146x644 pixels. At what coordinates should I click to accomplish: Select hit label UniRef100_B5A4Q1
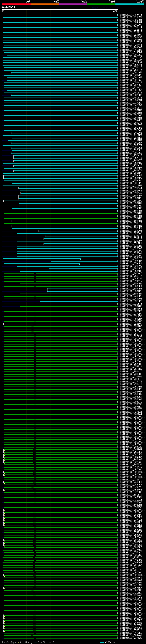pos(131,203)
